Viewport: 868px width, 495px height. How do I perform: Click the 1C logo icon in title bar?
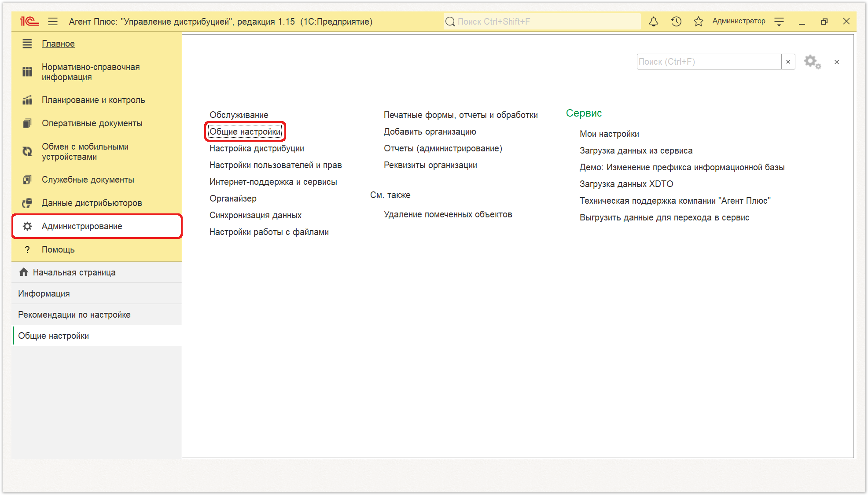point(29,21)
